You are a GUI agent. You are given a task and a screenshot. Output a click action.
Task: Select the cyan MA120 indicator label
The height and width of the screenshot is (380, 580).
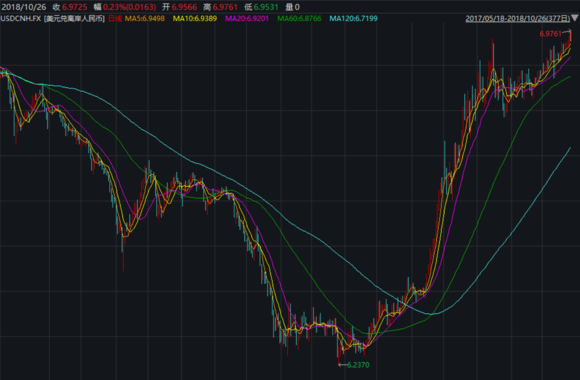[354, 19]
